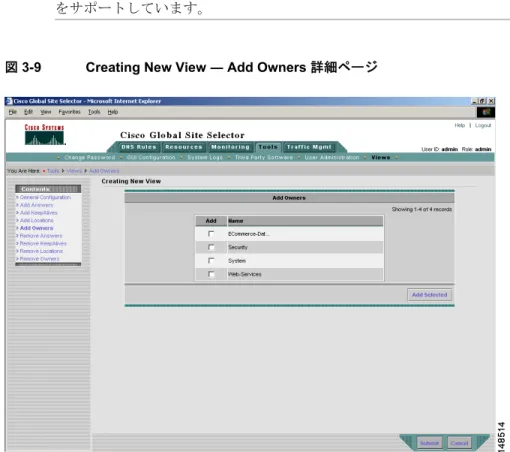
Task: Click the Windows flag throbber icon
Action: (x=485, y=112)
